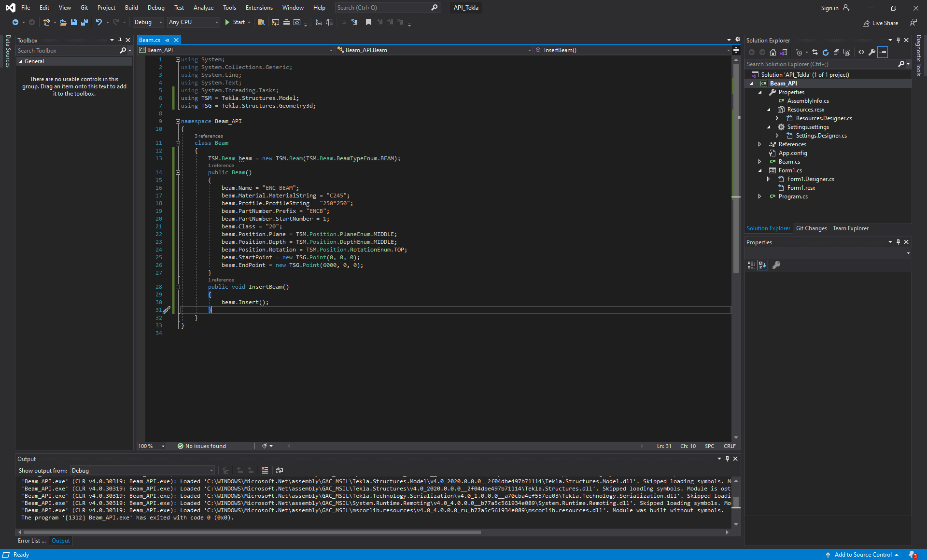Sync Solution Explorer with active document
927x560 pixels.
[815, 52]
